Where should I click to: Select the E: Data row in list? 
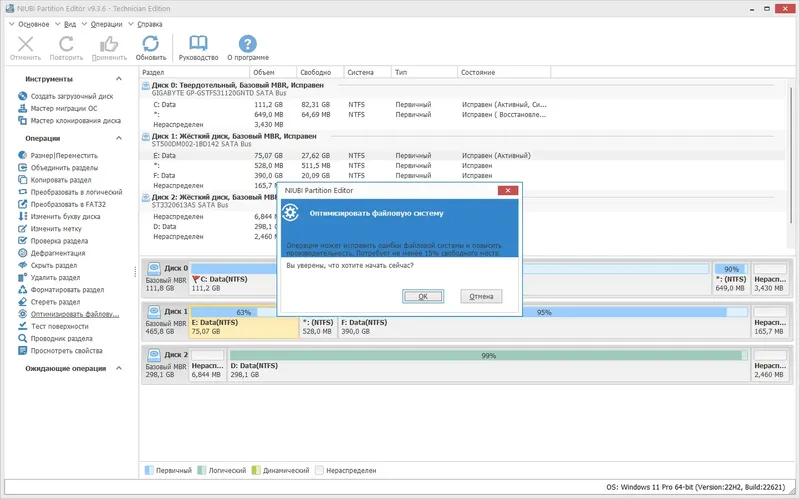[x=462, y=155]
